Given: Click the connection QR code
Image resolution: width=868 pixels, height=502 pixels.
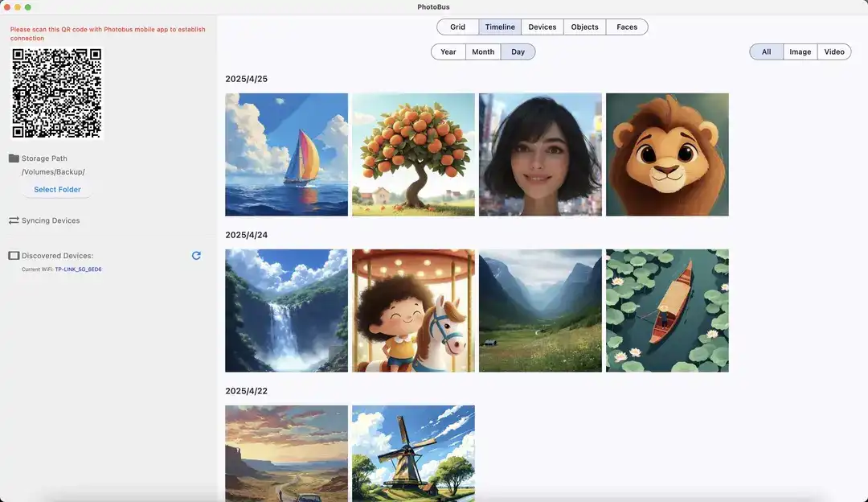Looking at the screenshot, I should click(57, 93).
